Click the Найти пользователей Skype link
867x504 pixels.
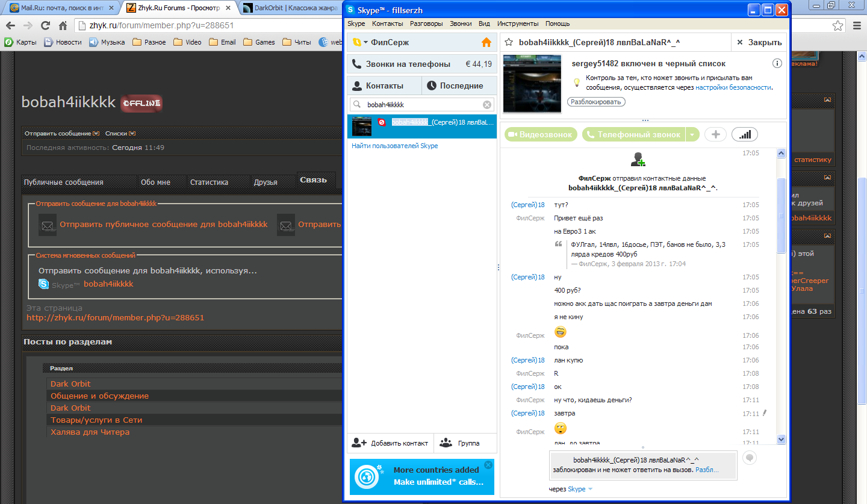[395, 146]
